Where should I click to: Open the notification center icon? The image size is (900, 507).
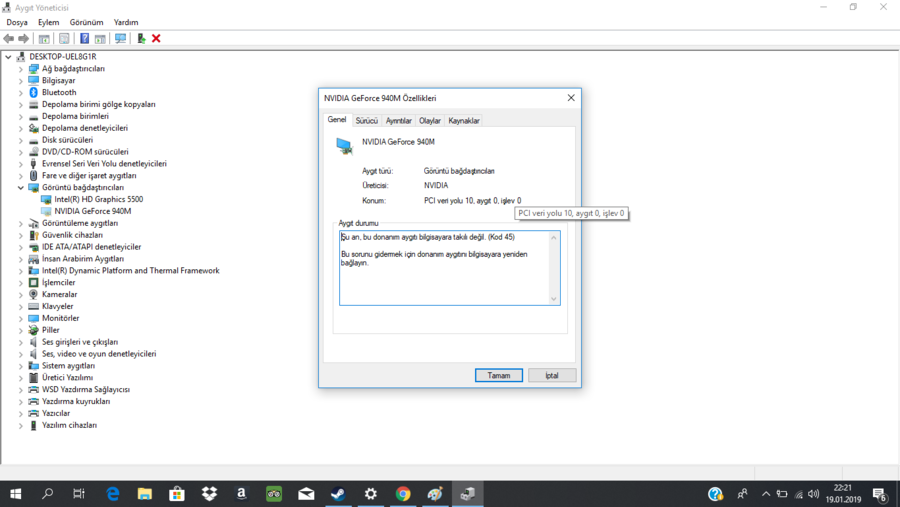(x=880, y=494)
